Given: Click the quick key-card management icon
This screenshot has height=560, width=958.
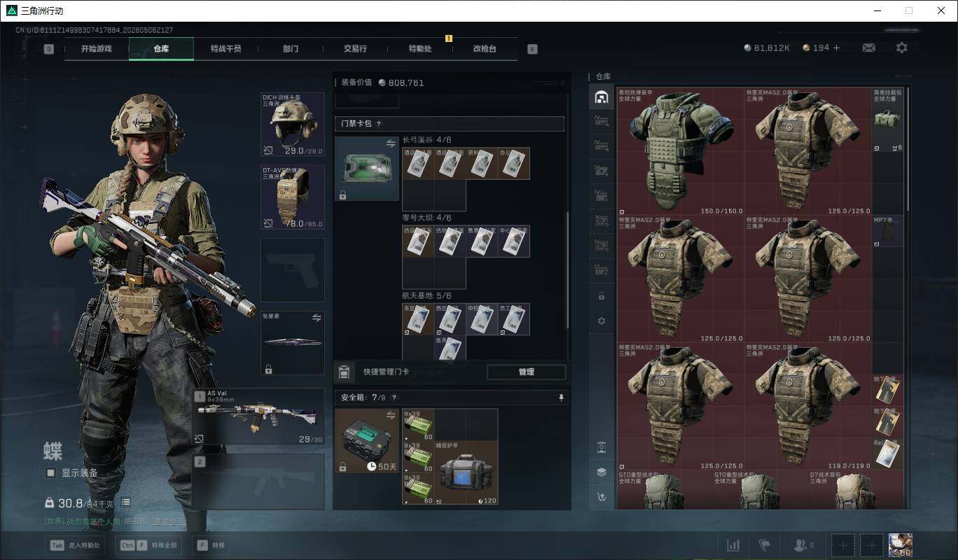Looking at the screenshot, I should coord(344,372).
